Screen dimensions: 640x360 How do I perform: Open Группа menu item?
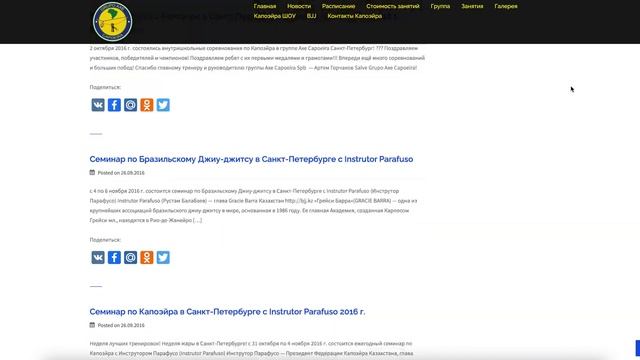[440, 6]
